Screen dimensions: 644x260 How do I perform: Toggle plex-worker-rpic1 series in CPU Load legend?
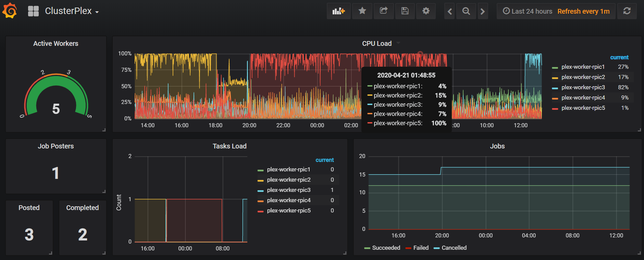pyautogui.click(x=583, y=67)
